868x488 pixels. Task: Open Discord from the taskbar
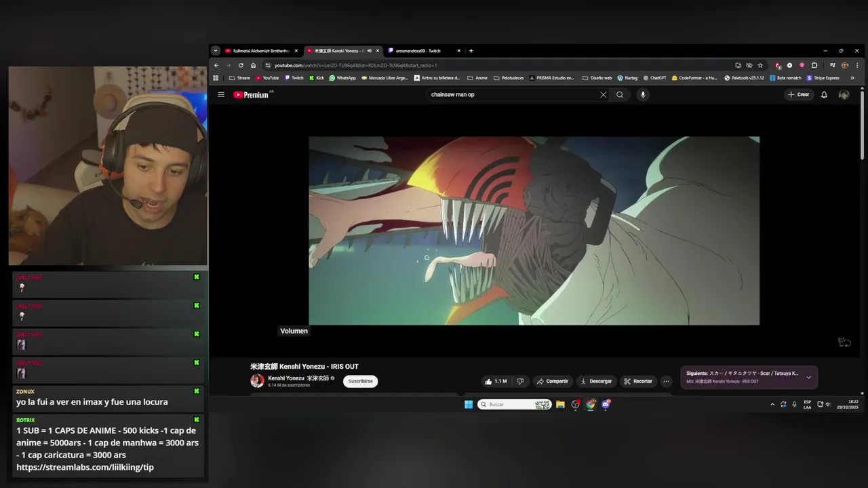[x=606, y=405]
